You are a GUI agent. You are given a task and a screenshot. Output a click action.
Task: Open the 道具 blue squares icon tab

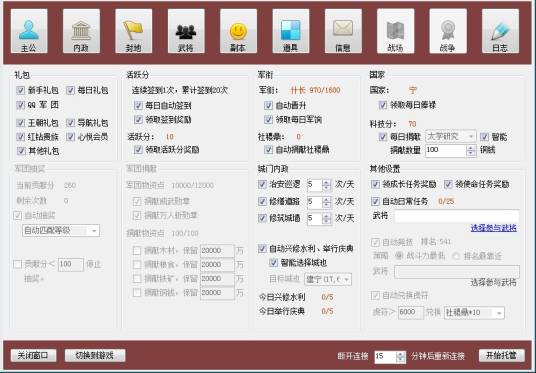[x=291, y=31]
